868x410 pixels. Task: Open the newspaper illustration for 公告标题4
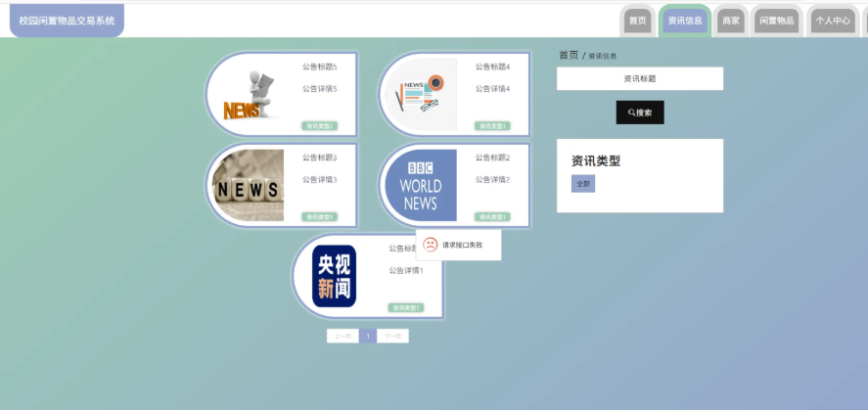pos(421,95)
